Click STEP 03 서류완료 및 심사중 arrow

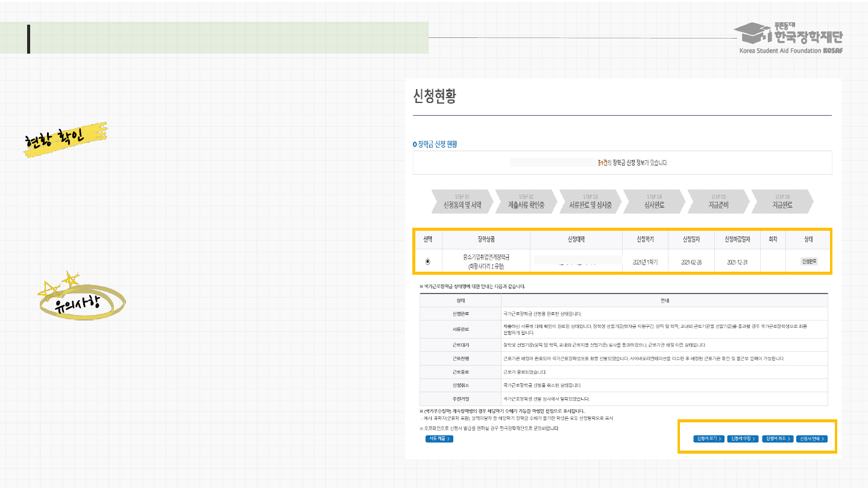tap(590, 202)
